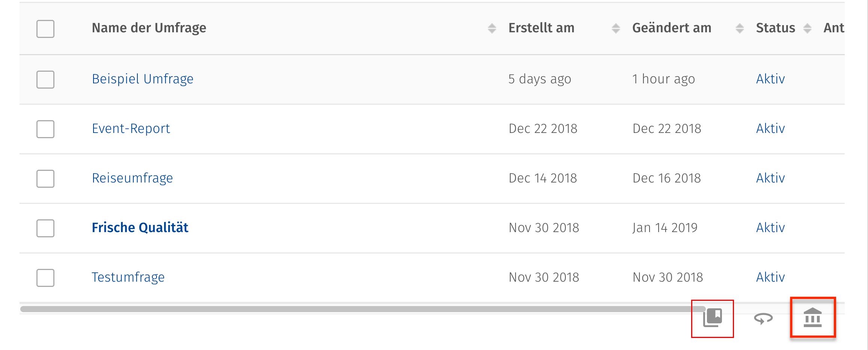This screenshot has height=350, width=868.
Task: Check the Beispiel Umfrage row checkbox
Action: [x=45, y=80]
